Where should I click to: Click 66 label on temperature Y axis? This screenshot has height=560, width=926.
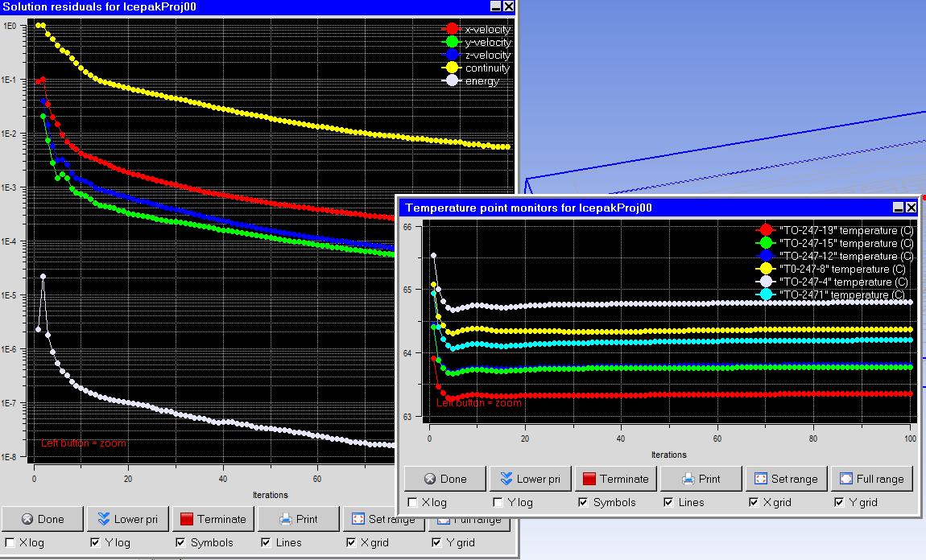[x=407, y=227]
